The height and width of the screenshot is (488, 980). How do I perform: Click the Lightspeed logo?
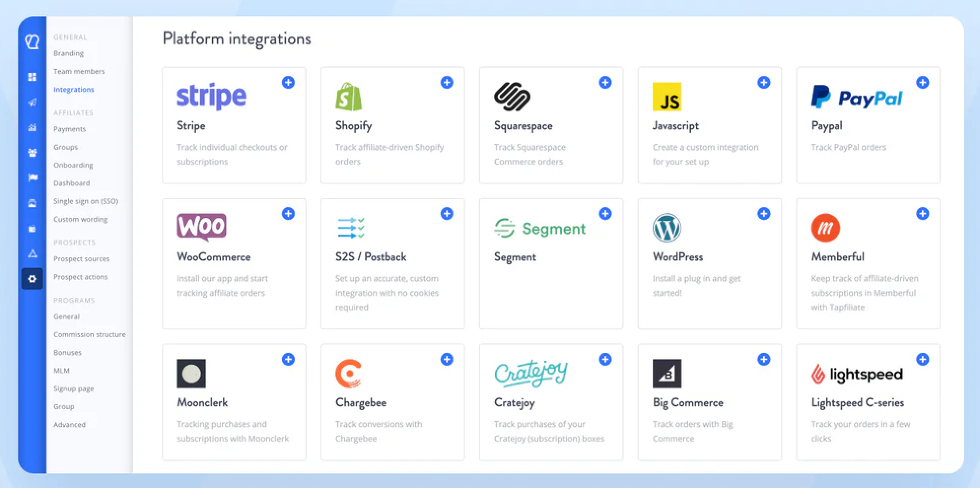click(x=857, y=374)
